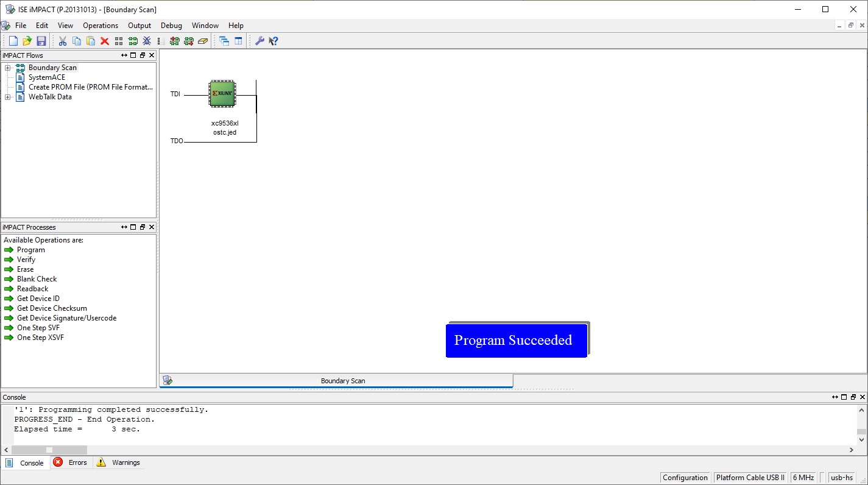The width and height of the screenshot is (868, 485).
Task: Select Boundary Scan in iMPACT Flows
Action: [x=52, y=68]
